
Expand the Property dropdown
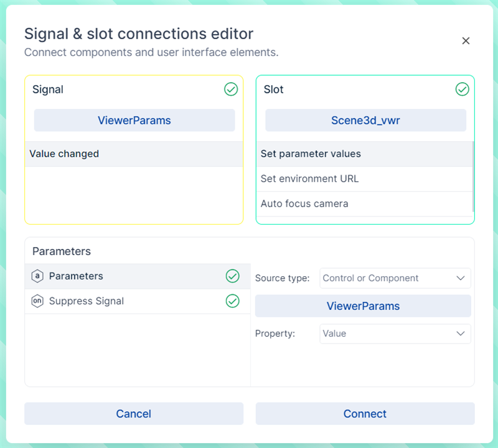[x=395, y=334]
